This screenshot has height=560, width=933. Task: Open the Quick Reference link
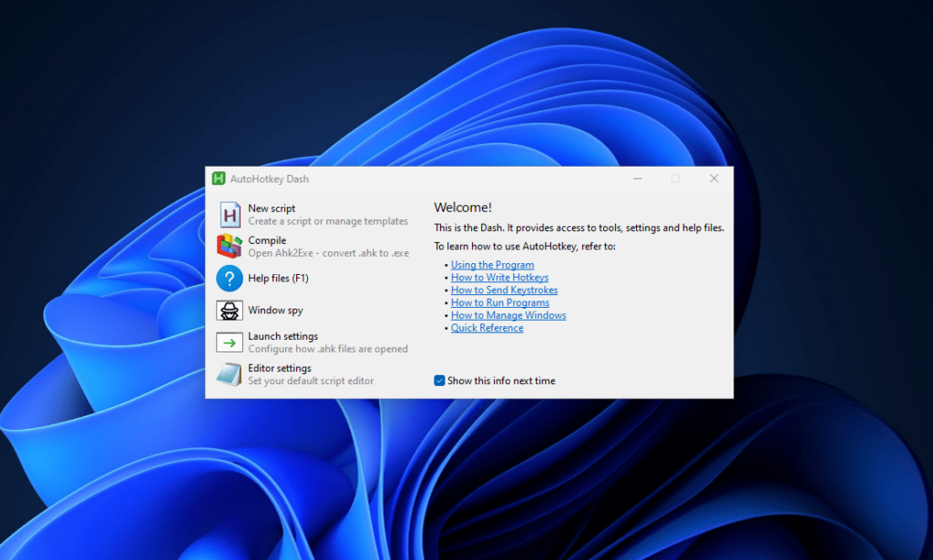tap(487, 328)
